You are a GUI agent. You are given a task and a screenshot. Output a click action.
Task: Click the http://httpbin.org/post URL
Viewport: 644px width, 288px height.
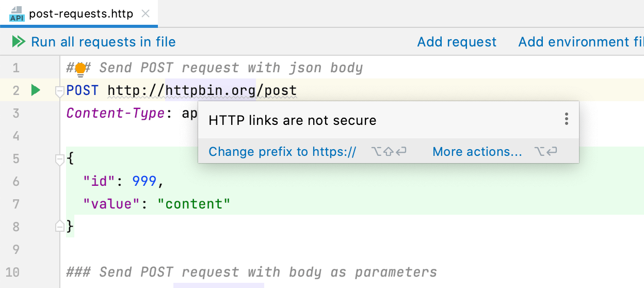[x=202, y=91]
